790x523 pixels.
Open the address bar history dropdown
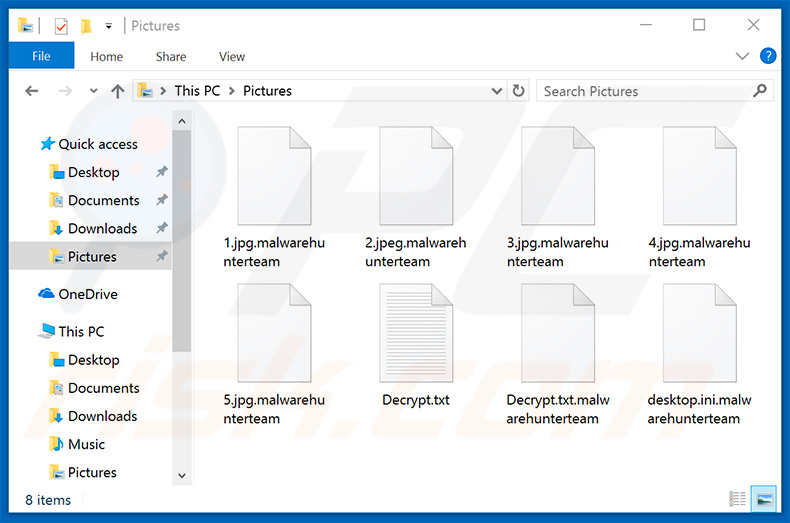[497, 91]
